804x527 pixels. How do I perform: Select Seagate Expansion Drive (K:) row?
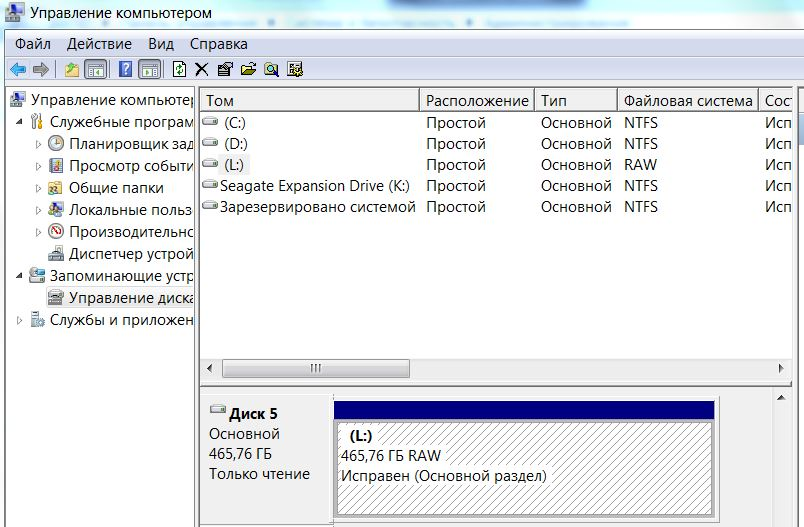[495, 186]
